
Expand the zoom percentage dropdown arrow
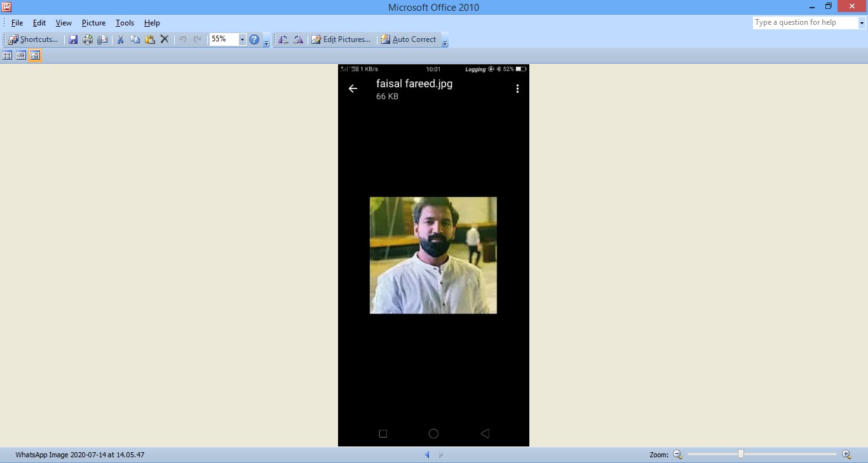242,39
